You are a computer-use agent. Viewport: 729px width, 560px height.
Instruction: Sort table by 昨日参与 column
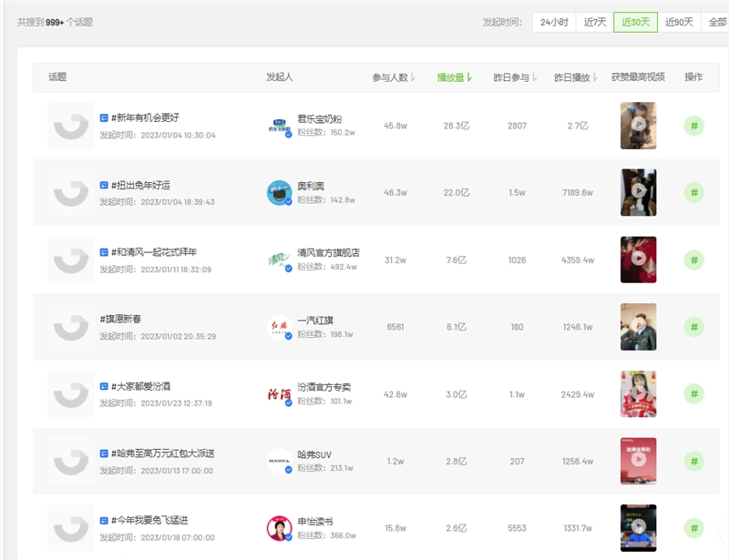click(515, 77)
